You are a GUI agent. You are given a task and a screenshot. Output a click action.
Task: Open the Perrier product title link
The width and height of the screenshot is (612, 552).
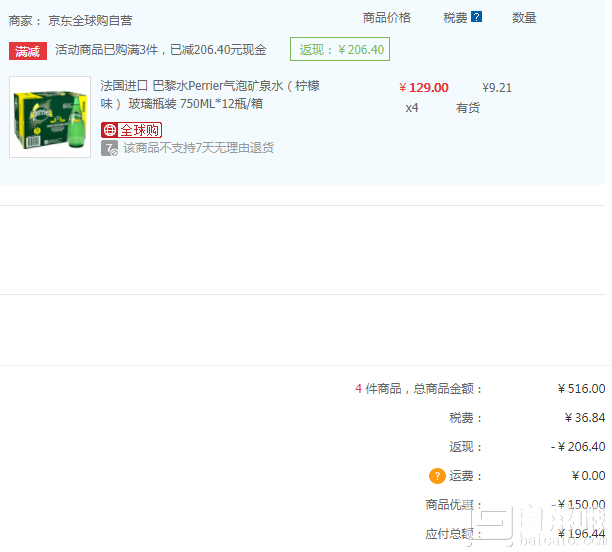tap(210, 95)
